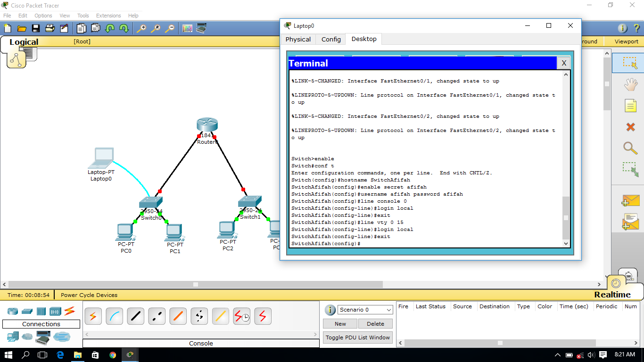Toggle PDU List Window
Screen dimensions: 644x362
(x=357, y=337)
